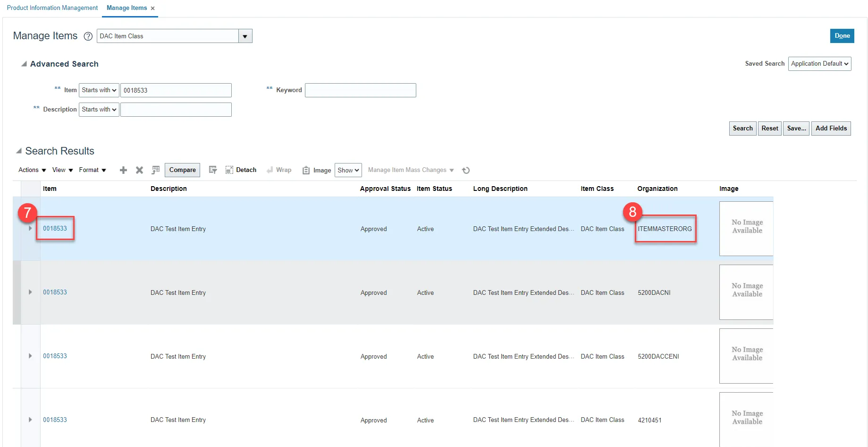Expand the row for organization 5200DACNI
Screen dimensions: 868x447
pyautogui.click(x=30, y=292)
